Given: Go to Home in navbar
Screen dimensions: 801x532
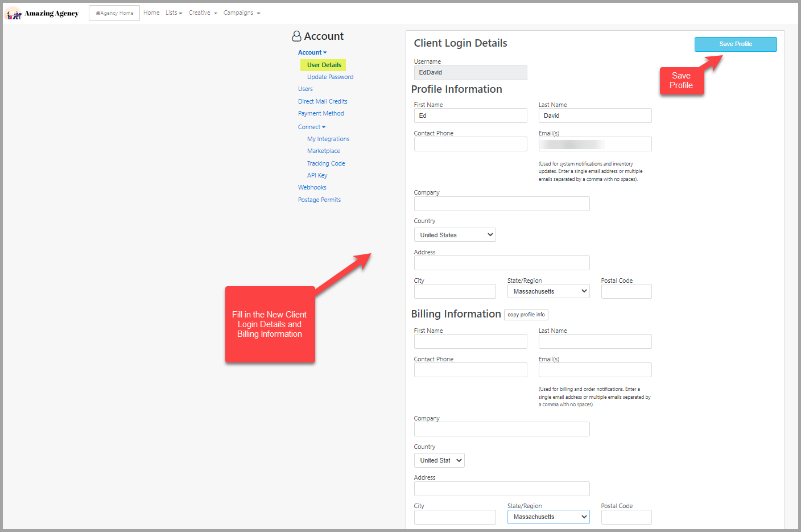Looking at the screenshot, I should [151, 13].
